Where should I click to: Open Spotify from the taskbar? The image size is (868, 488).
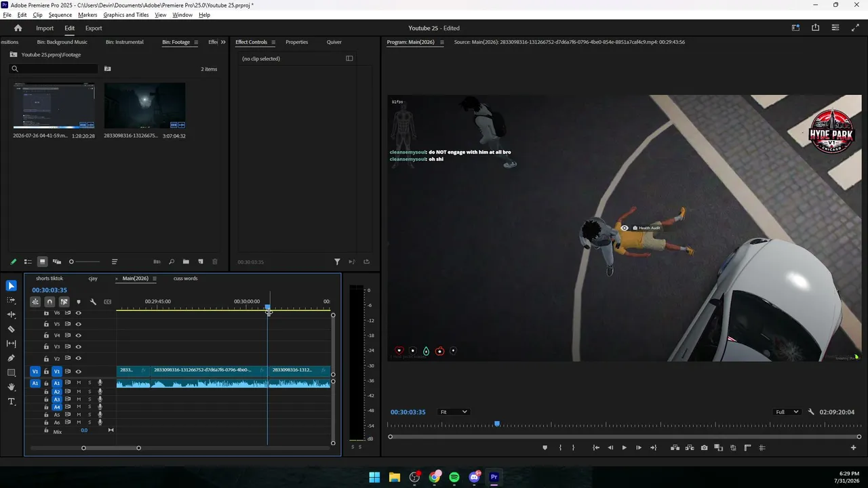click(454, 477)
